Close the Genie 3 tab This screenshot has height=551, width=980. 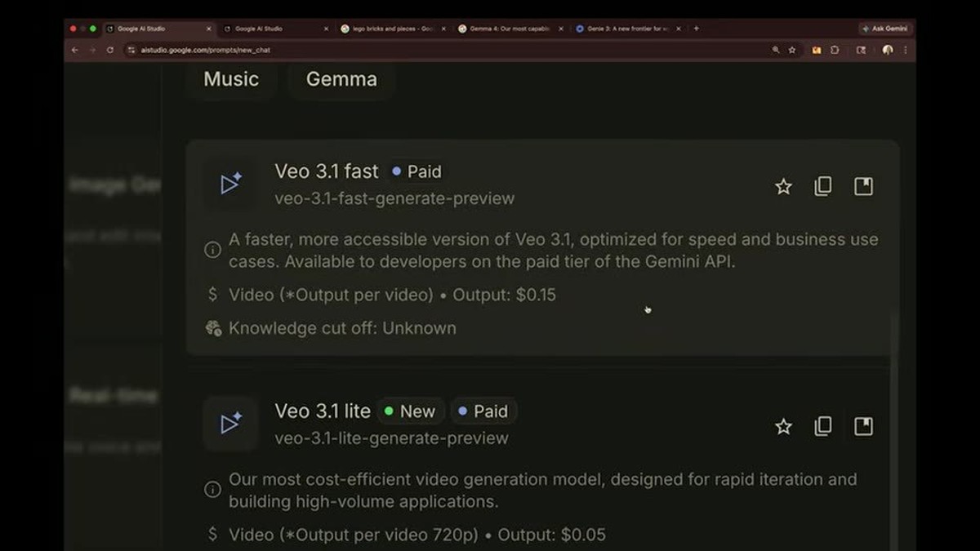coord(678,29)
